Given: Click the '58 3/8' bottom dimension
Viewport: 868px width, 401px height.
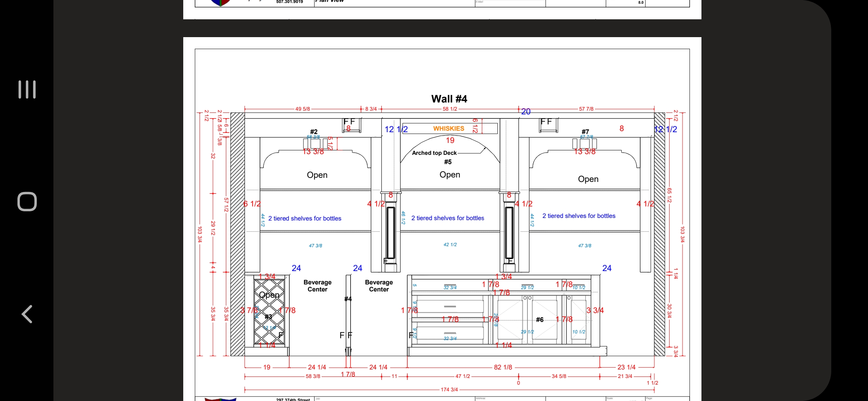Looking at the screenshot, I should coord(313,376).
